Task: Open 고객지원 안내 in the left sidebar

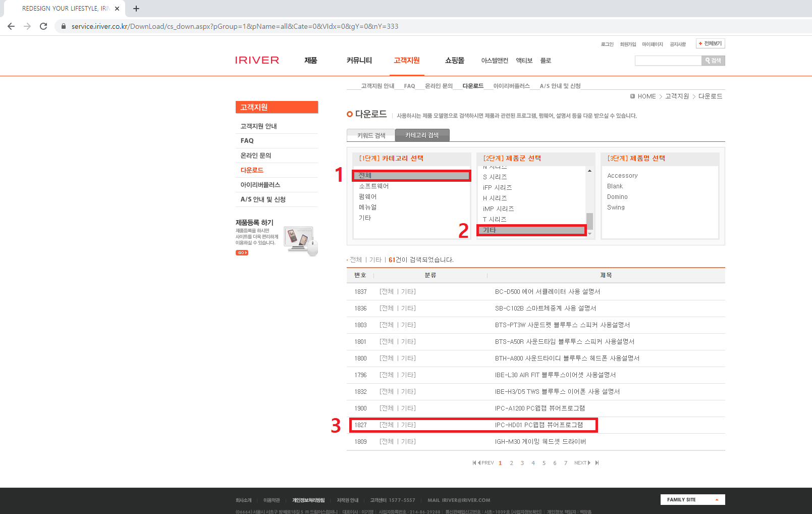Action: pyautogui.click(x=258, y=126)
